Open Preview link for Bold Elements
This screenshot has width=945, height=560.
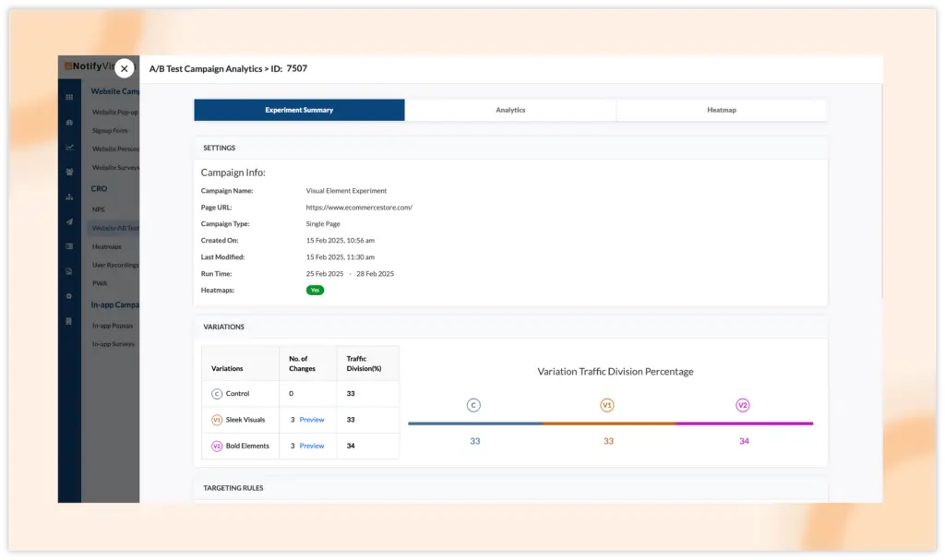point(312,446)
